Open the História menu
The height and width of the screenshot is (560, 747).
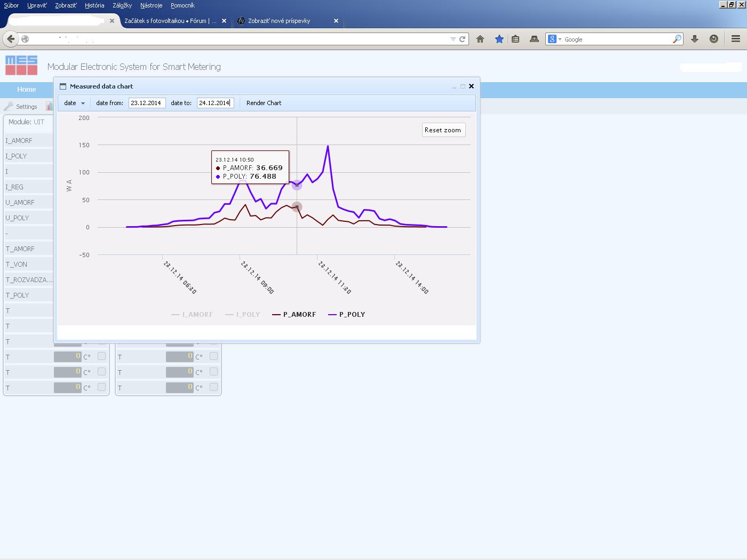(94, 5)
